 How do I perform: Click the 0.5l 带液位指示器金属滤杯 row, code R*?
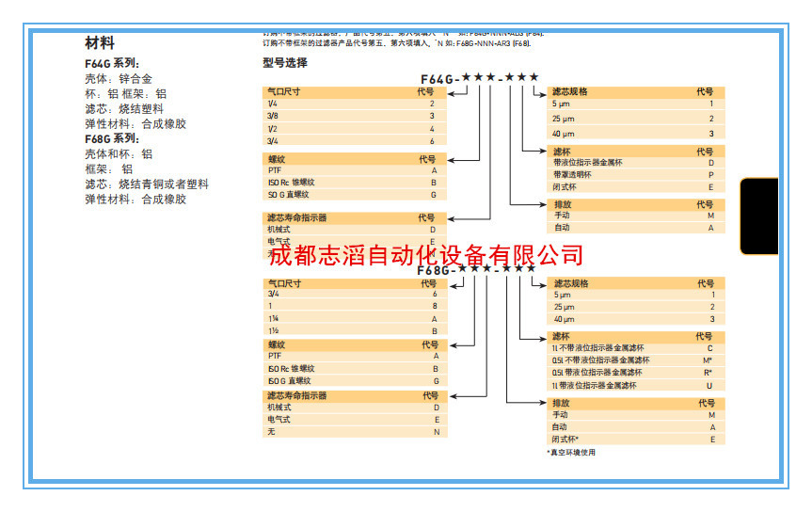pyautogui.click(x=636, y=373)
